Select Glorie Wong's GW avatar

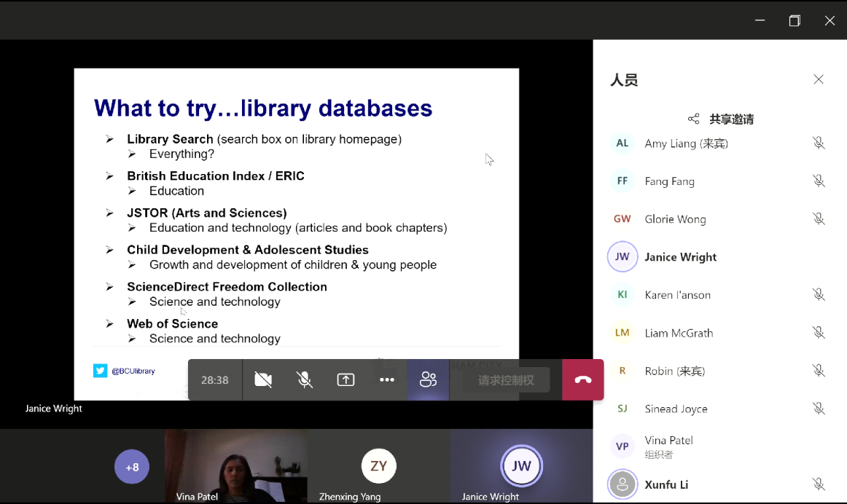[x=622, y=218]
